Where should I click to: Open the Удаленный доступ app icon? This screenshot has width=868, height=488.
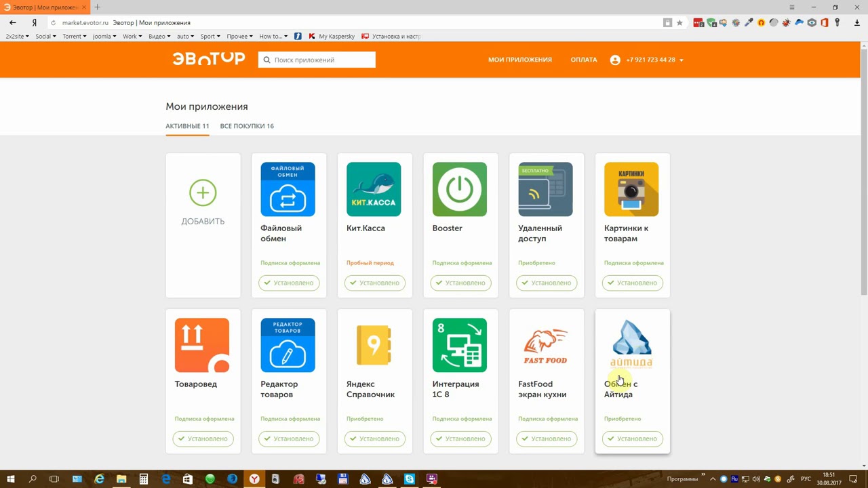[x=545, y=189]
